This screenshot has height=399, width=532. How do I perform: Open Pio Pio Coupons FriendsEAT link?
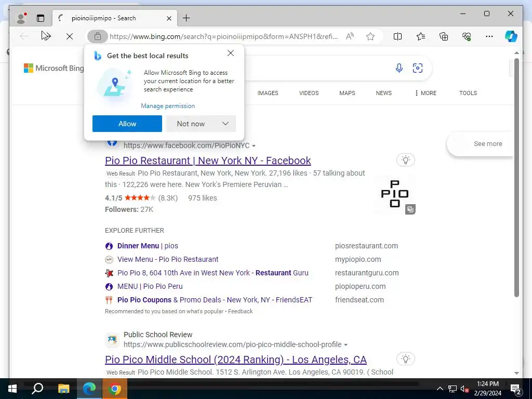[x=215, y=300]
